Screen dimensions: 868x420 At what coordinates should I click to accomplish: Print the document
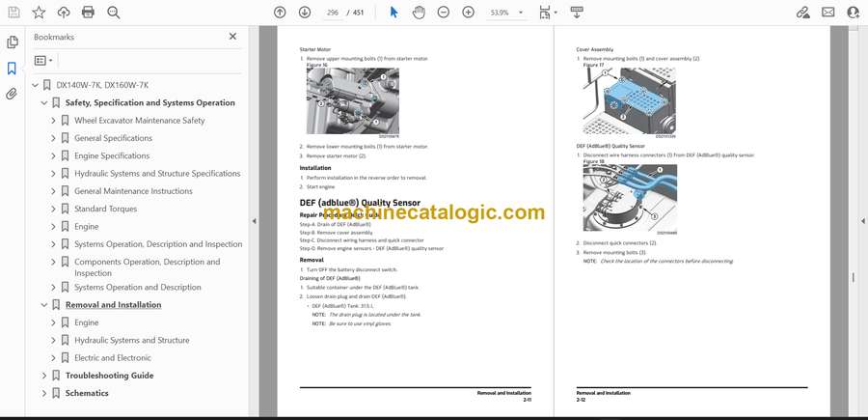tap(88, 13)
